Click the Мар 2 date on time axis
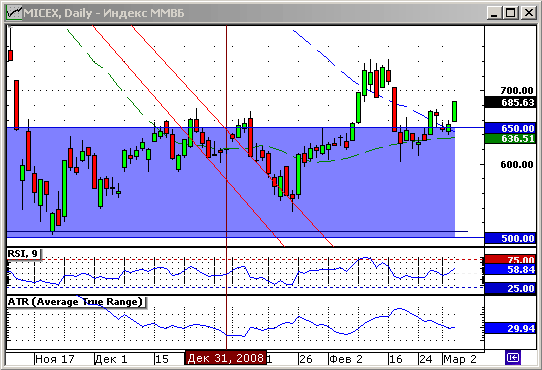The height and width of the screenshot is (370, 542). point(460,359)
